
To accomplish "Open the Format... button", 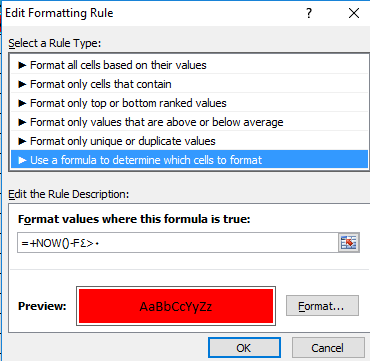I will click(322, 305).
